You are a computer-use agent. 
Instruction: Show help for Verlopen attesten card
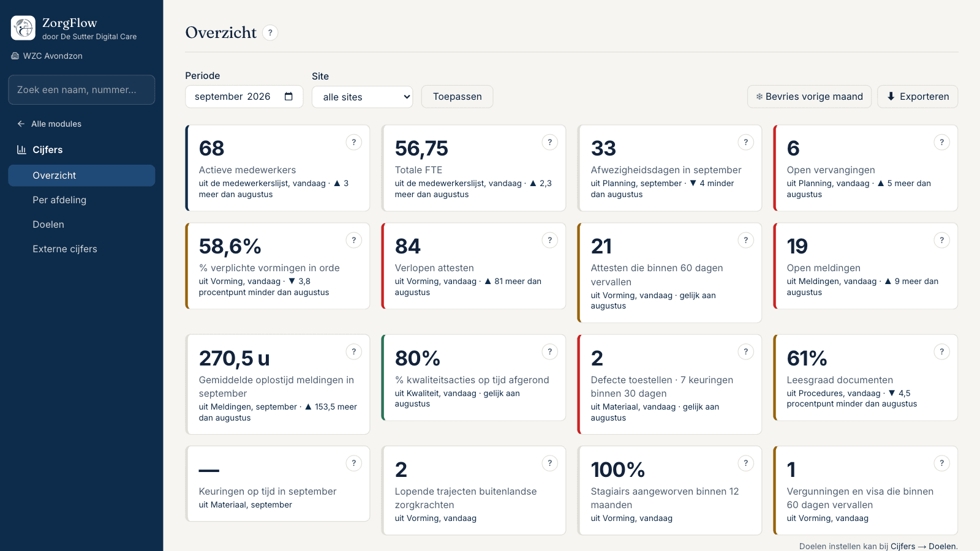[x=549, y=240]
